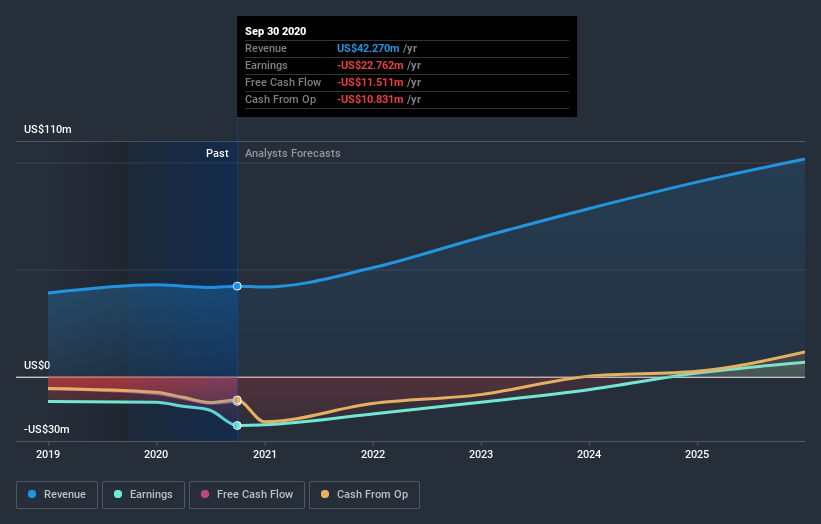821x524 pixels.
Task: Click the Free Cash Flow label in tooltip
Action: pyautogui.click(x=283, y=82)
